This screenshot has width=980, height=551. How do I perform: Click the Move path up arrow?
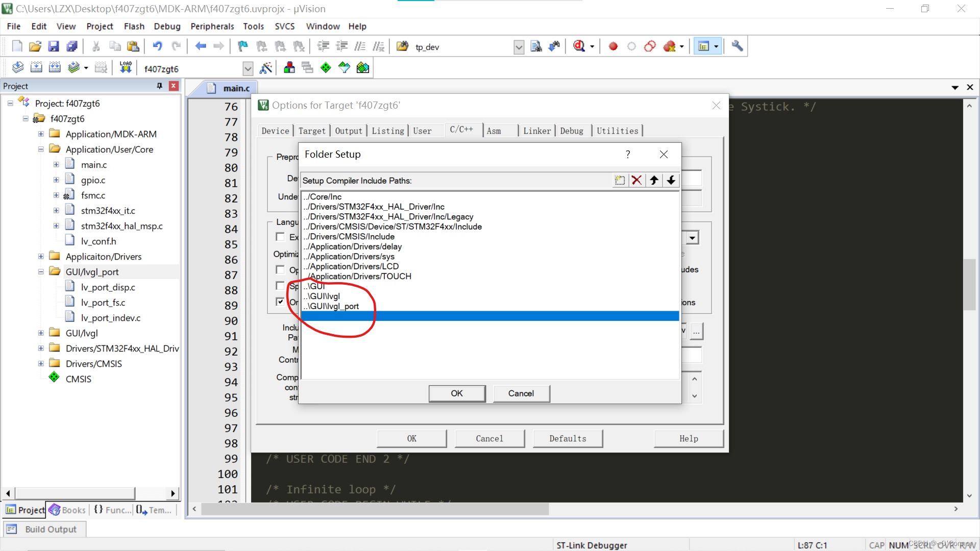pos(654,180)
